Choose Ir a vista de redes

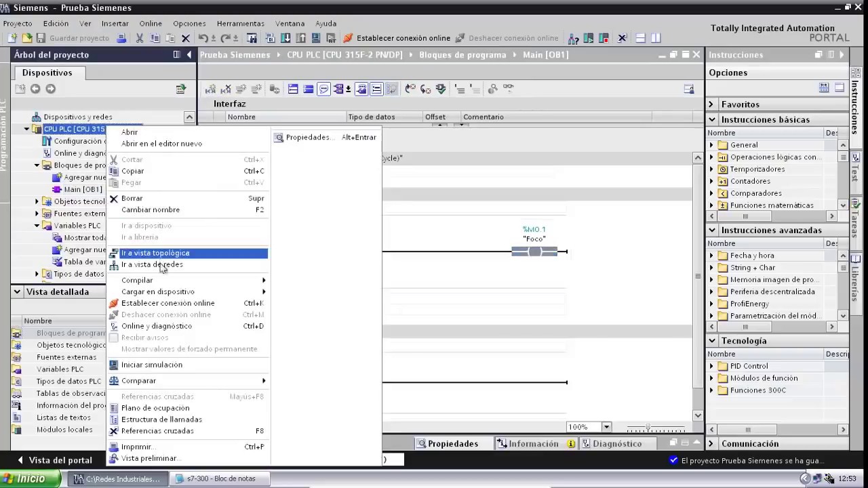[188, 264]
